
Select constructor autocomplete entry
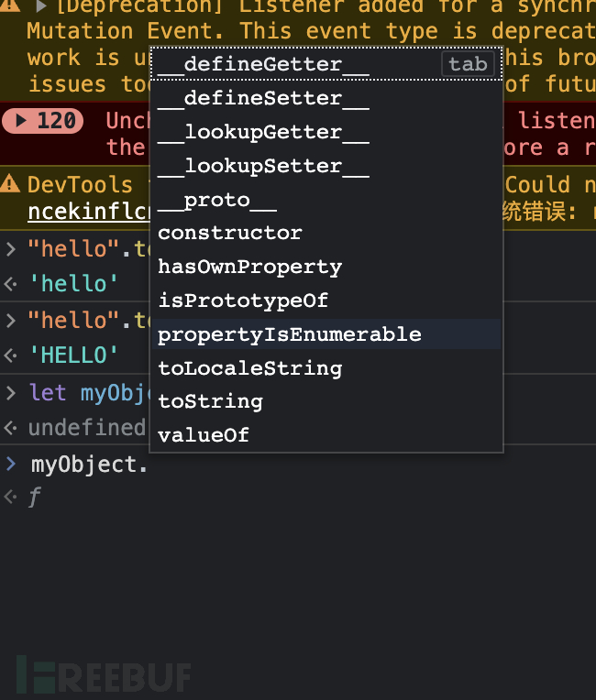230,233
